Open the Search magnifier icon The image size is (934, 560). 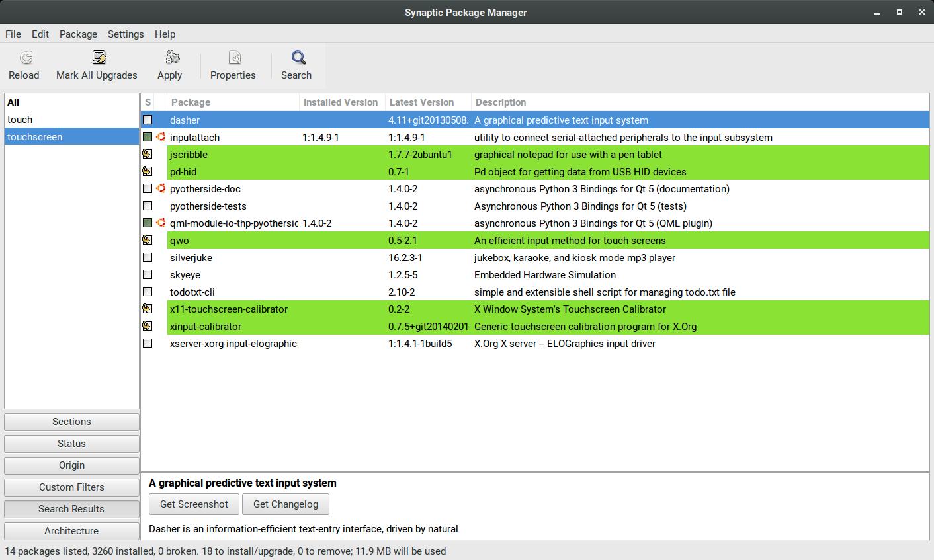298,58
